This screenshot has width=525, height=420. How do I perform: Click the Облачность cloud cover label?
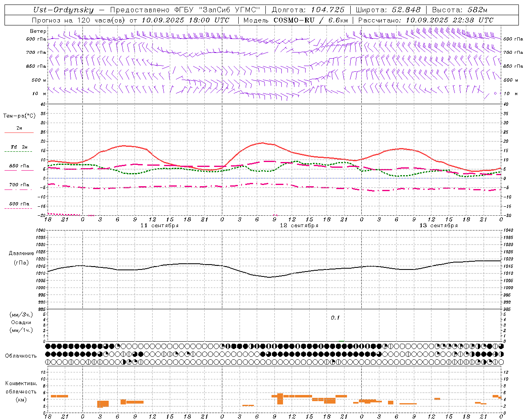[x=21, y=356]
